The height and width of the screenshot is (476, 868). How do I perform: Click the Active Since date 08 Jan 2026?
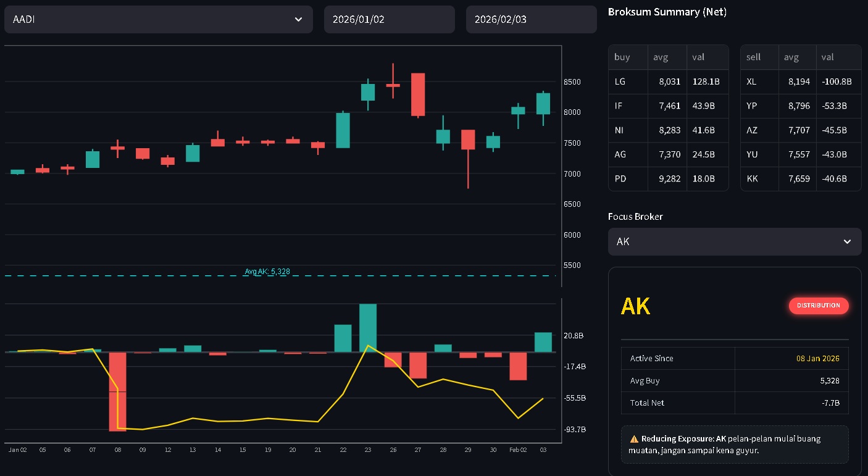[817, 359]
